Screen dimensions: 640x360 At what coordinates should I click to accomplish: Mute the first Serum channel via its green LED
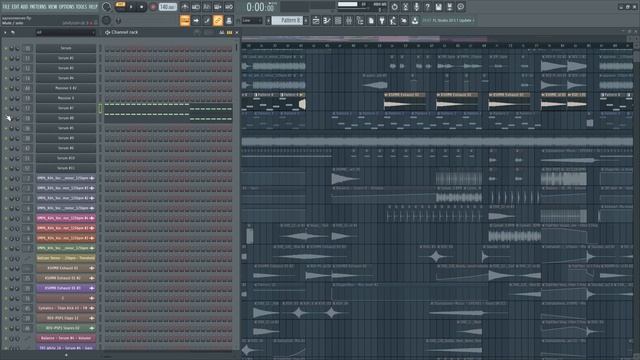[6, 48]
